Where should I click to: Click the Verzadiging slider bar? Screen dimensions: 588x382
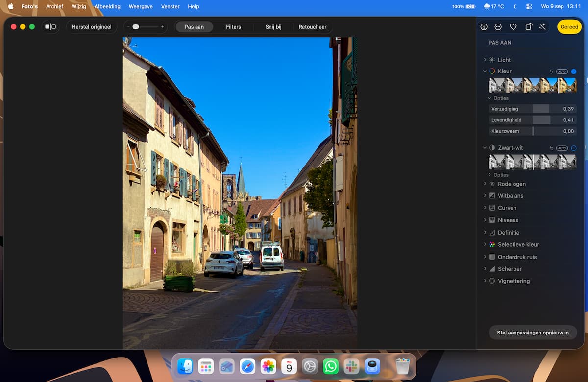pos(533,109)
